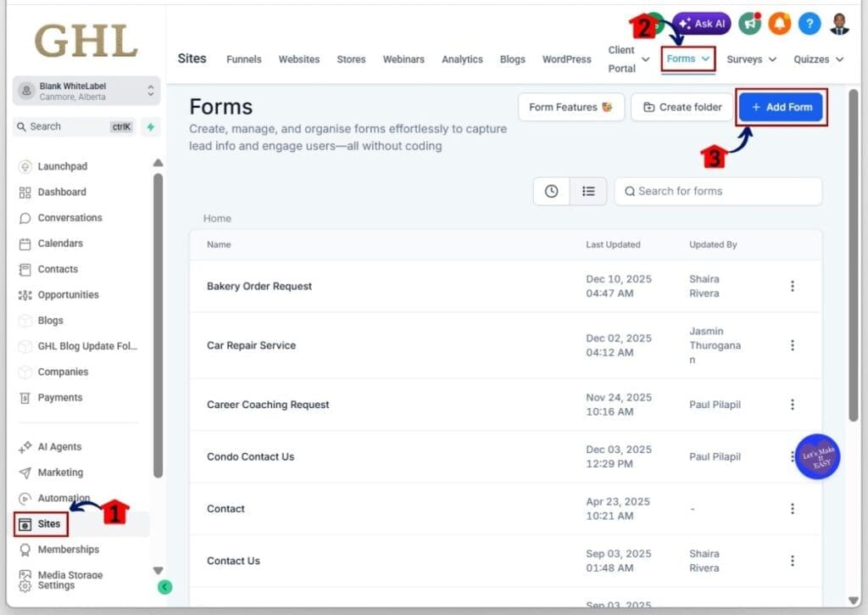
Task: Open the Payments section
Action: (x=60, y=397)
